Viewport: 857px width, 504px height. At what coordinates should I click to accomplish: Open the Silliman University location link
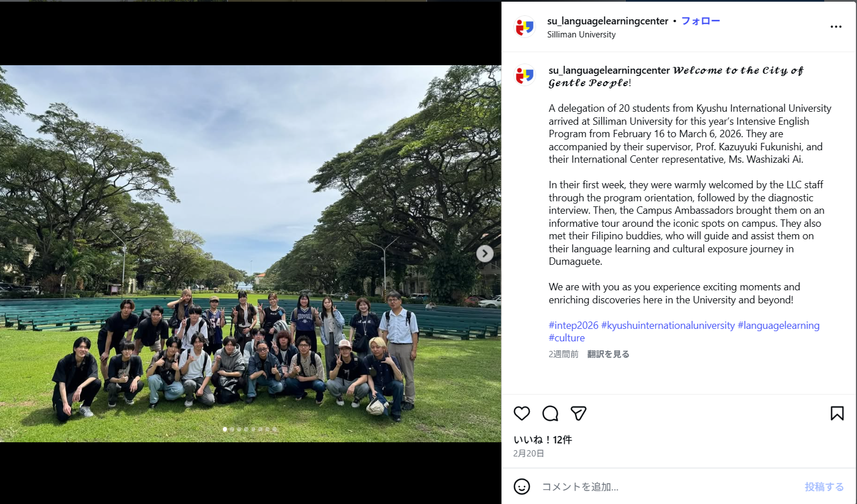click(581, 35)
